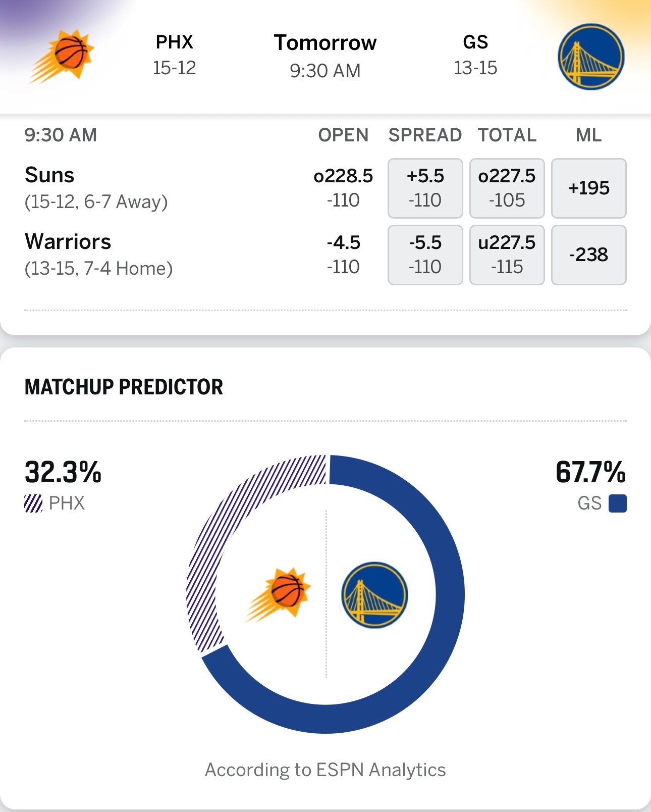Screen dimensions: 651x812
Task: Tap Warriors logo inside predictor donut
Action: [374, 595]
